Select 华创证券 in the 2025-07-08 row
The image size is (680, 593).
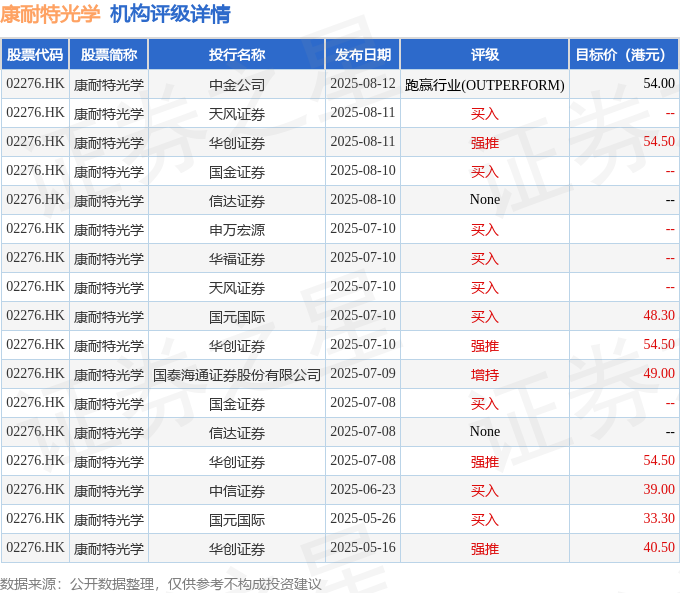point(237,462)
